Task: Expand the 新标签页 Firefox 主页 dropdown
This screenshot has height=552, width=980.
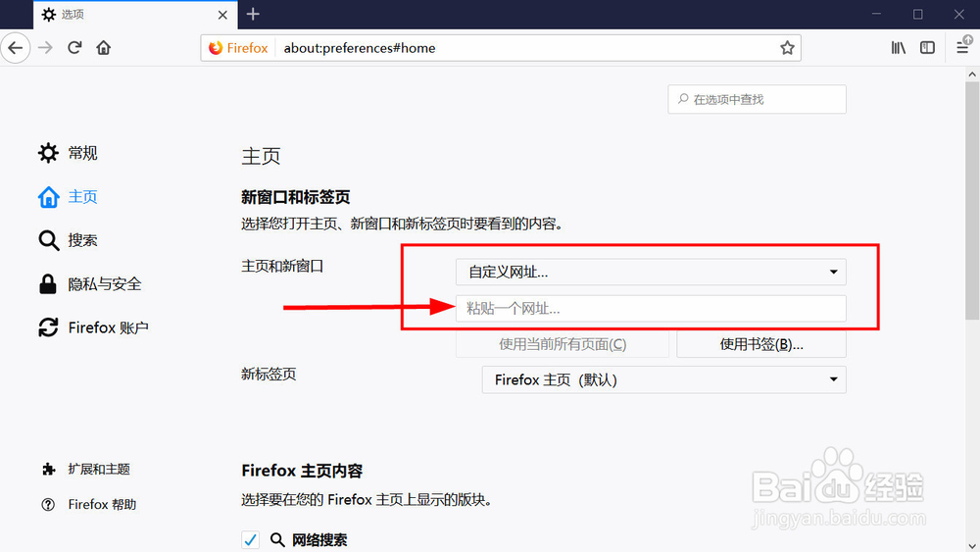Action: 663,380
